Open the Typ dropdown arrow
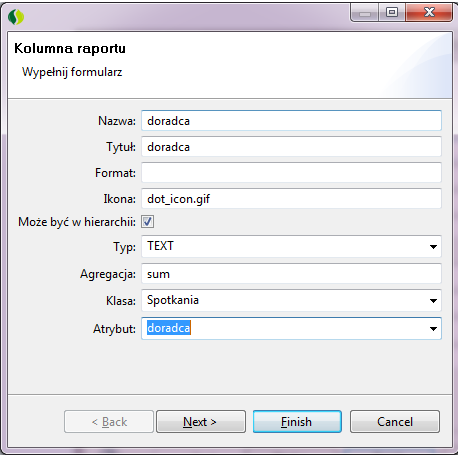The image size is (458, 458). click(433, 247)
